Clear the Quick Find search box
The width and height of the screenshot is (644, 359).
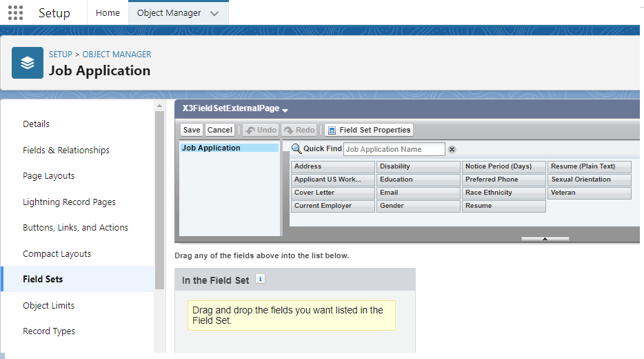[x=452, y=149]
